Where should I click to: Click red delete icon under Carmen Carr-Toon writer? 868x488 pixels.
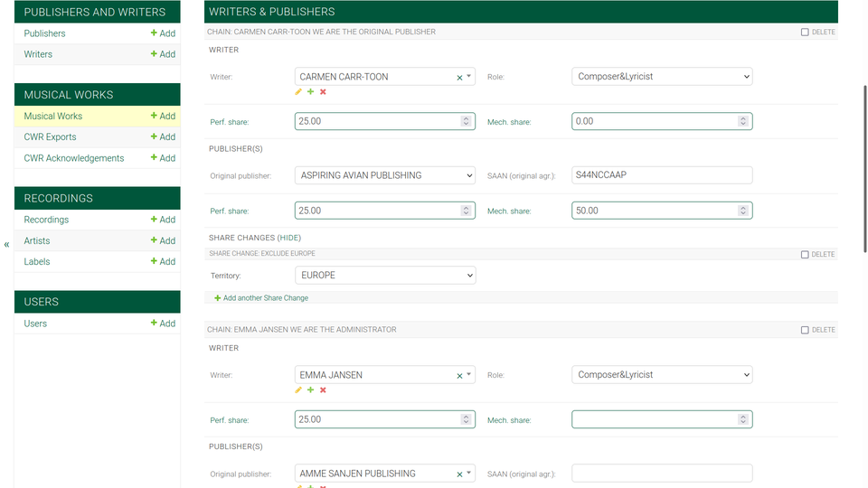323,92
